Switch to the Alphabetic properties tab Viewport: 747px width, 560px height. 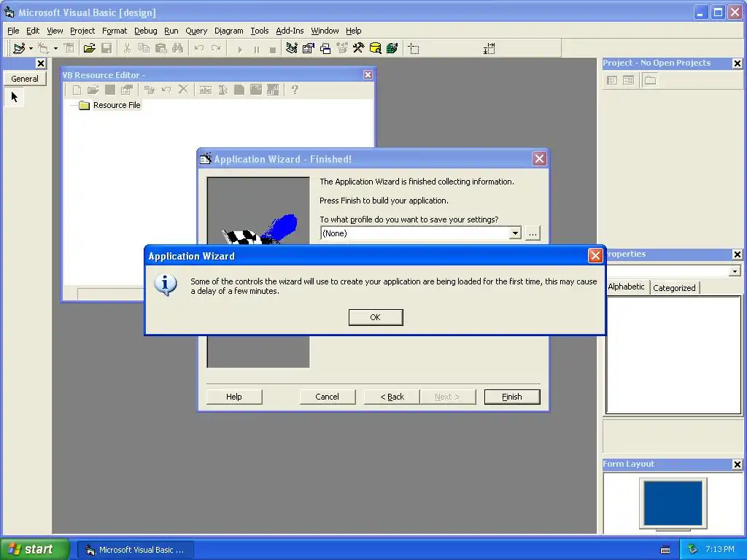pos(626,287)
